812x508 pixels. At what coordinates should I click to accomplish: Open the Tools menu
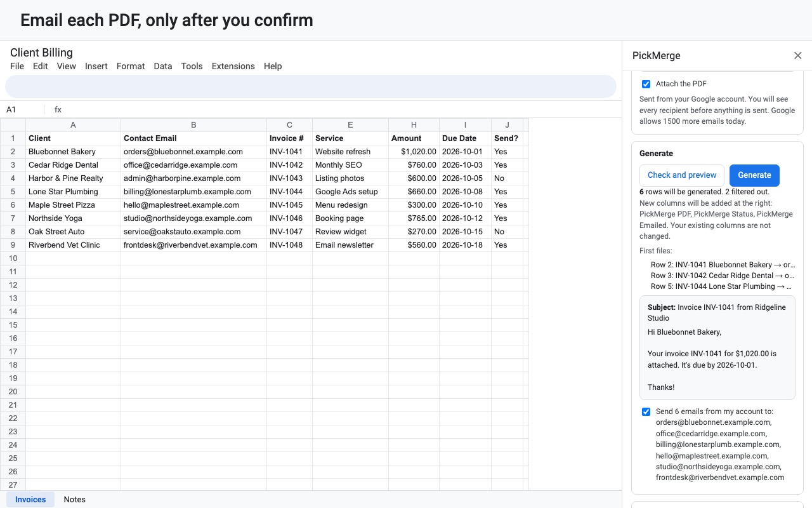[192, 66]
